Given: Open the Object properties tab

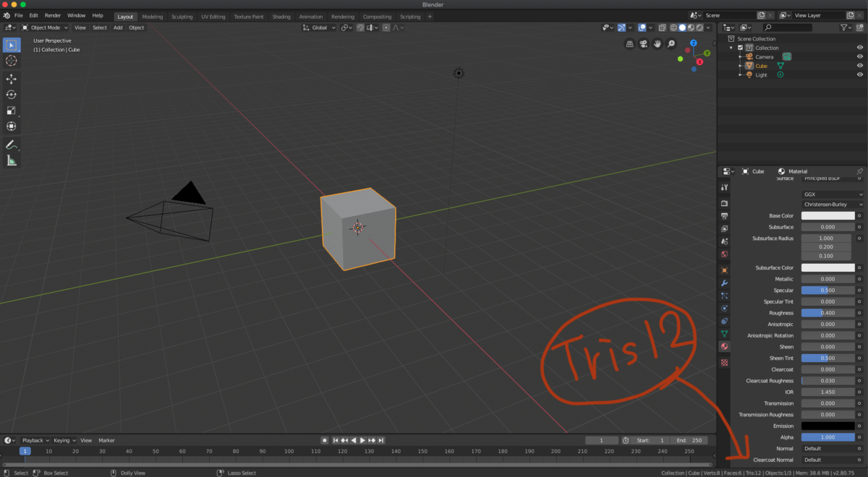Looking at the screenshot, I should (724, 270).
